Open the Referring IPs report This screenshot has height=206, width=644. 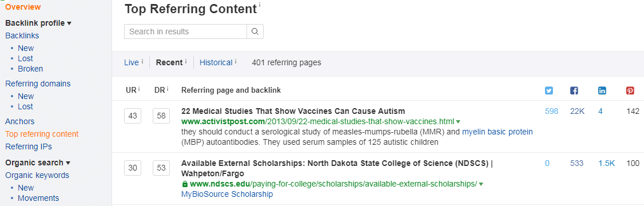pyautogui.click(x=29, y=146)
